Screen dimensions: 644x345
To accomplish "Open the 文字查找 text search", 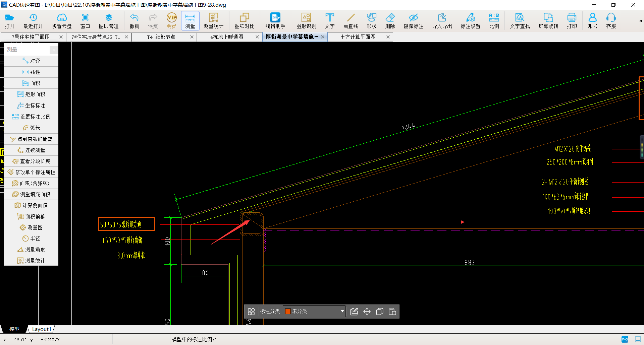I will (520, 21).
